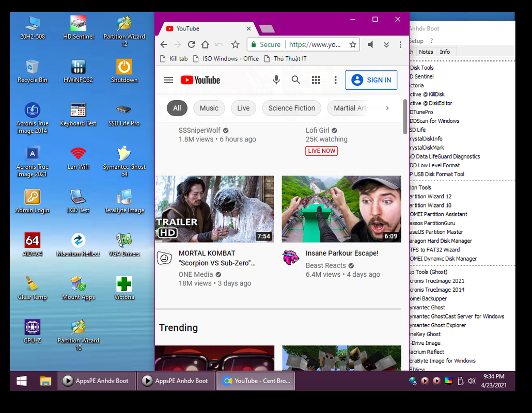Select the Music filter chip

coord(209,108)
